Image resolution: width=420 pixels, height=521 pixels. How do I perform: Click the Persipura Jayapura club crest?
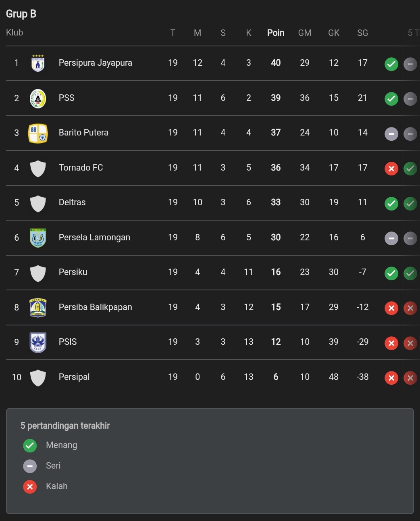coord(38,63)
